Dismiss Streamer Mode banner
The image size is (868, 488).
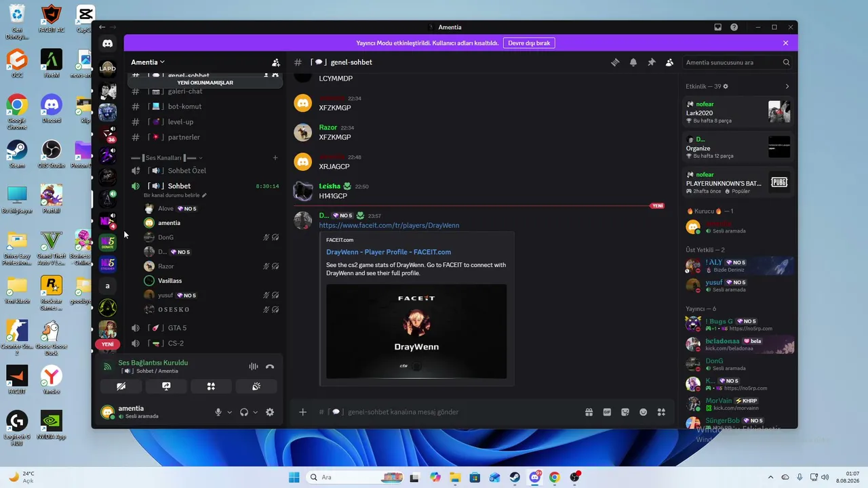pos(786,43)
